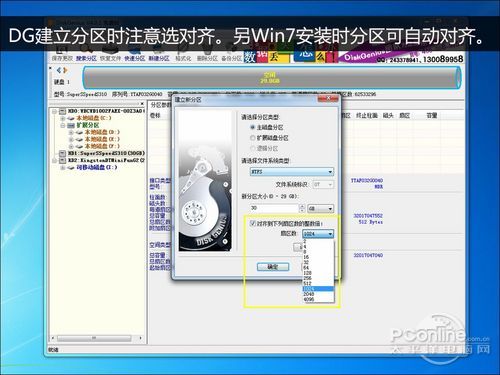500x375 pixels.
Task: Click the 扇区数 combo box arrow
Action: pos(330,234)
